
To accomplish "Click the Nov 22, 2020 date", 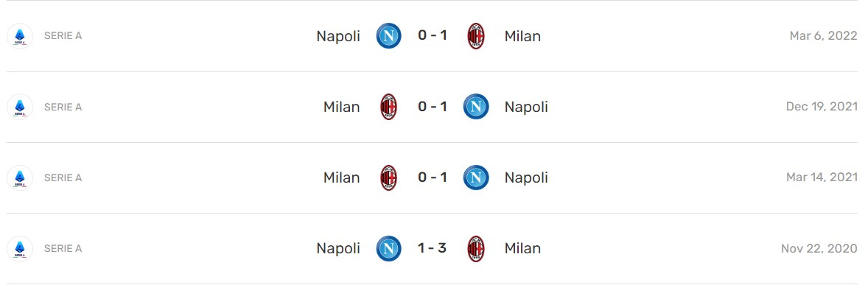I will click(x=819, y=248).
